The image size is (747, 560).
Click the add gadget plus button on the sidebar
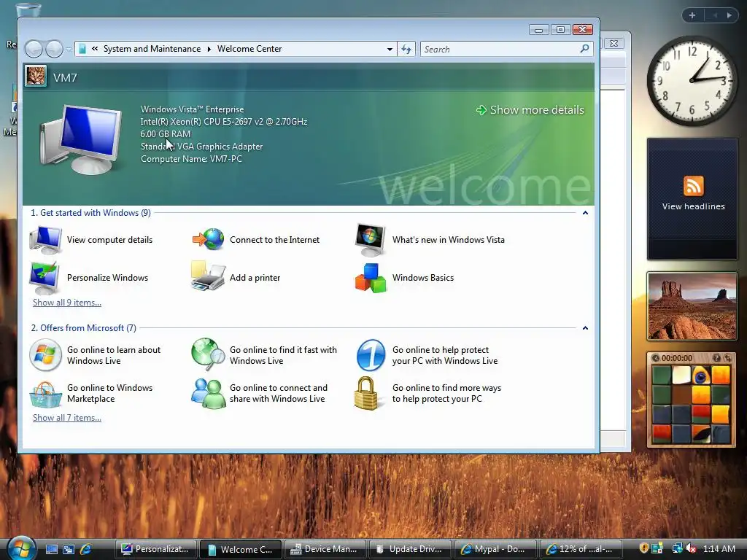point(692,15)
